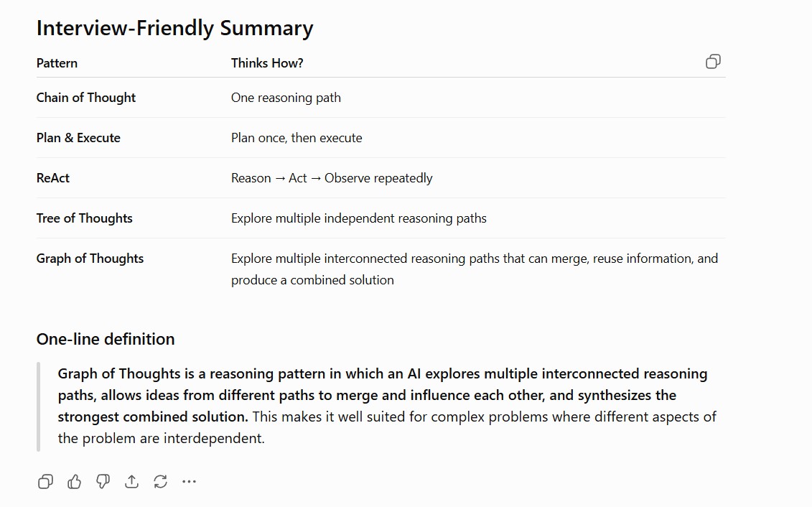Click the 'Reason → Act → Observe repeatedly' cell
The height and width of the screenshot is (507, 812).
332,178
